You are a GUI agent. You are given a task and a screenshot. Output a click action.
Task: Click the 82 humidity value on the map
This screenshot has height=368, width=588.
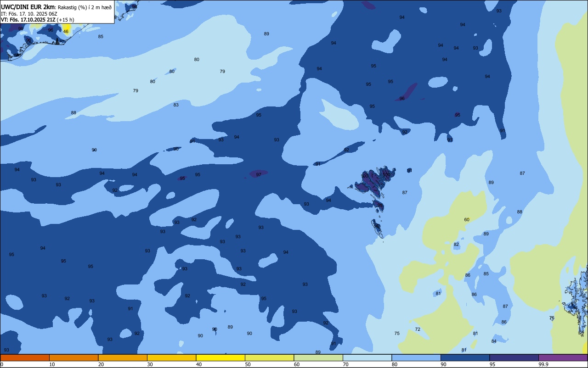pos(456,245)
